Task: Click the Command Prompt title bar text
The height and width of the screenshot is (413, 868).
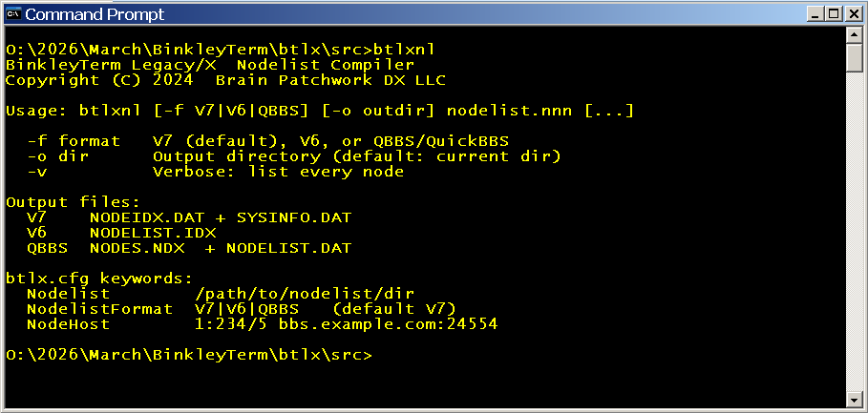Action: pos(95,14)
